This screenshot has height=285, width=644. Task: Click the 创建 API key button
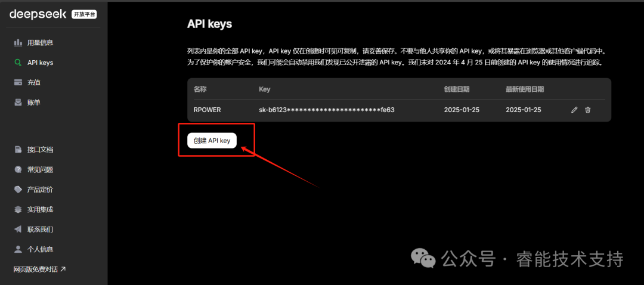point(212,141)
